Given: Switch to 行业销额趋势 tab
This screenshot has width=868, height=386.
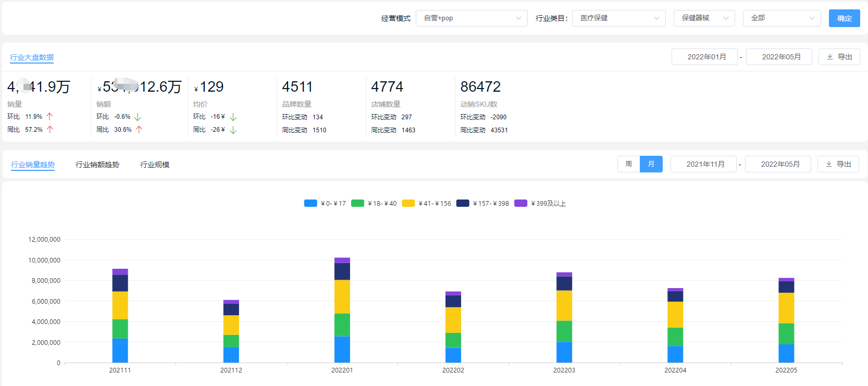Looking at the screenshot, I should (97, 165).
